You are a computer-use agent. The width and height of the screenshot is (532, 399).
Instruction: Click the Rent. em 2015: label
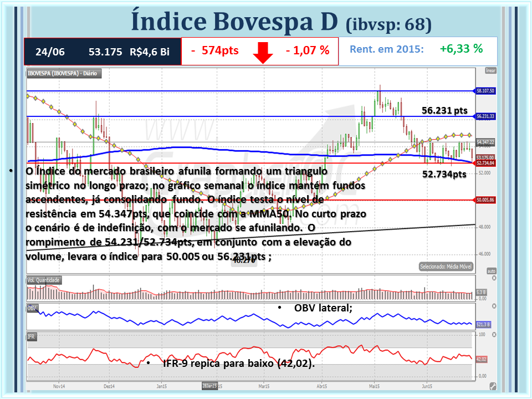(x=387, y=49)
